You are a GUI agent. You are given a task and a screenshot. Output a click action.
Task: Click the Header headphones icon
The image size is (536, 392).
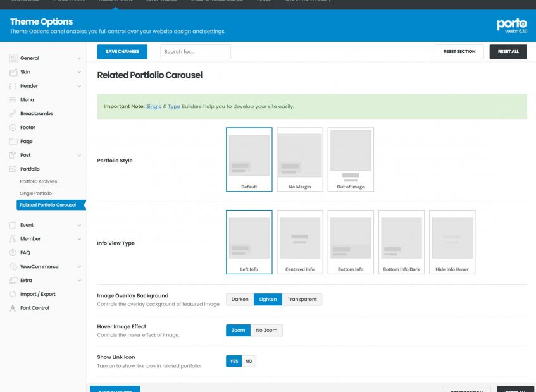(13, 86)
